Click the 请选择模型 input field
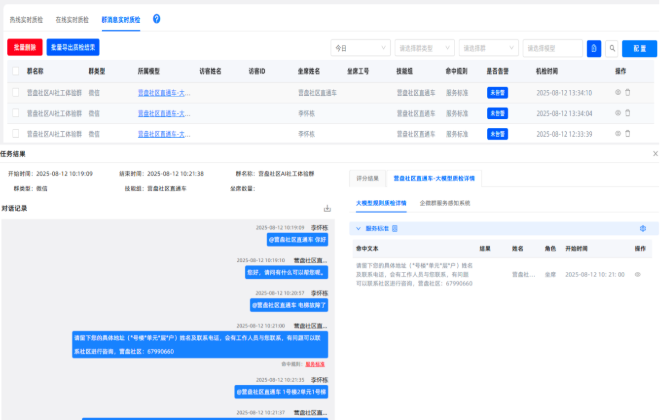 tap(553, 48)
